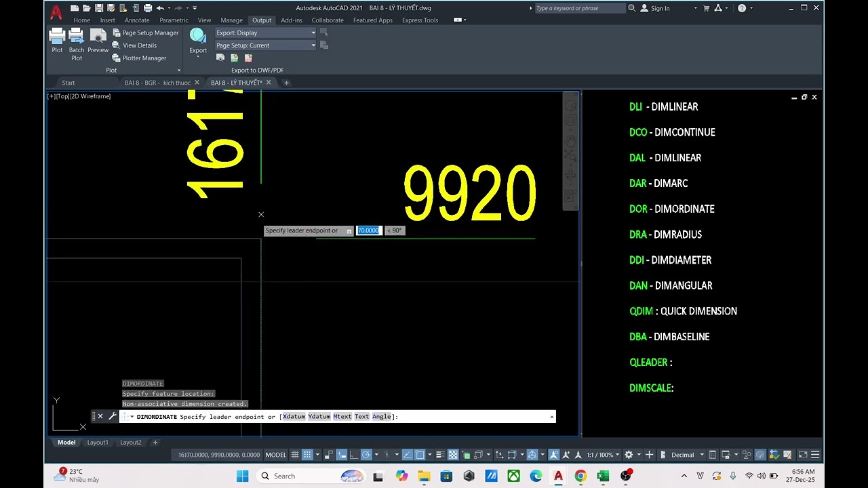Click the Save As icon in Quick Access toolbar
Image resolution: width=868 pixels, height=488 pixels.
111,8
